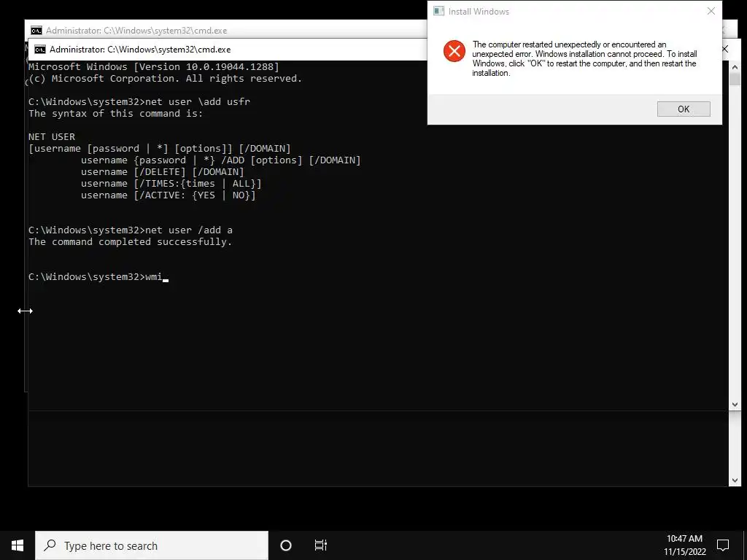Close the front cmd.exe window
The width and height of the screenshot is (747, 560).
pyautogui.click(x=724, y=49)
